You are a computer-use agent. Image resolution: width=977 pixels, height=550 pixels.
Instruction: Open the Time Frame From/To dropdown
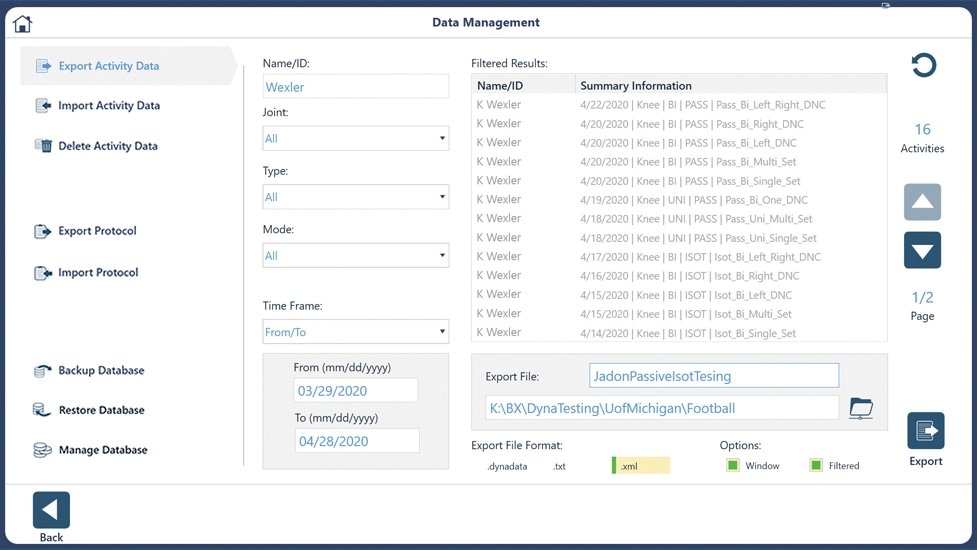coord(356,332)
